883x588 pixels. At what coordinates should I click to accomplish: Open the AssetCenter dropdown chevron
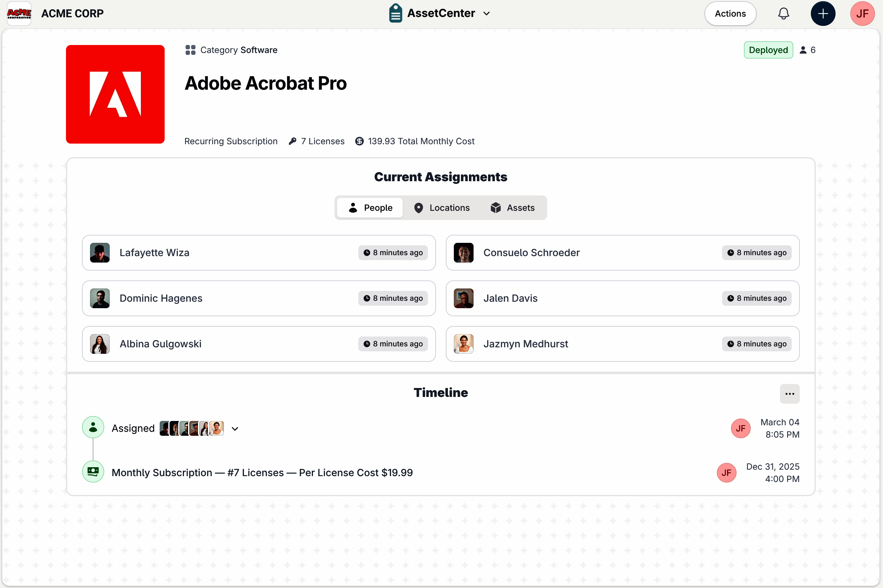click(x=487, y=14)
